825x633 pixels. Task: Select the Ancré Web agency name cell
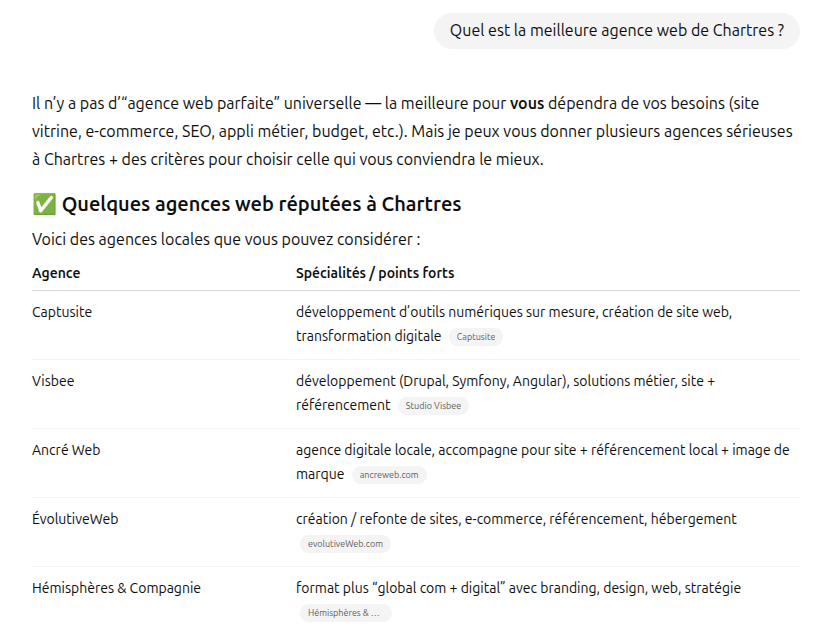pyautogui.click(x=66, y=450)
